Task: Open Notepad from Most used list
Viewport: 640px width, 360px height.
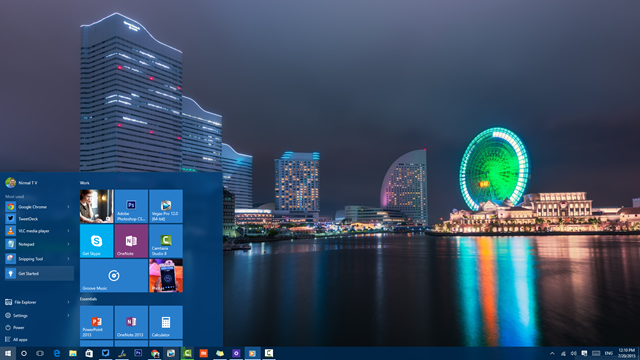Action: (x=39, y=244)
